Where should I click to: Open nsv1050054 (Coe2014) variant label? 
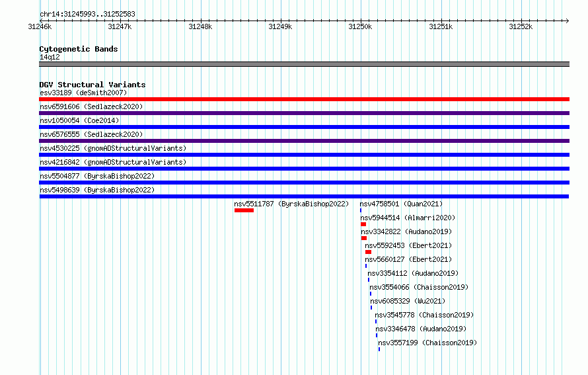79,120
